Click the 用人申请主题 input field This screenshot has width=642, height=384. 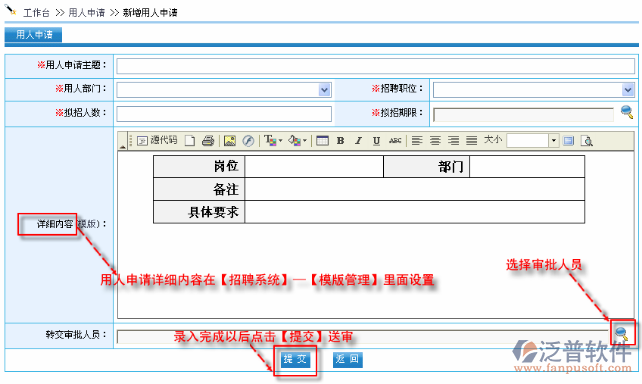click(x=375, y=66)
